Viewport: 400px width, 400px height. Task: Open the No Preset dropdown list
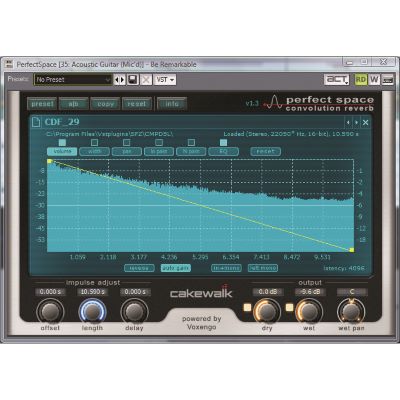(x=73, y=80)
